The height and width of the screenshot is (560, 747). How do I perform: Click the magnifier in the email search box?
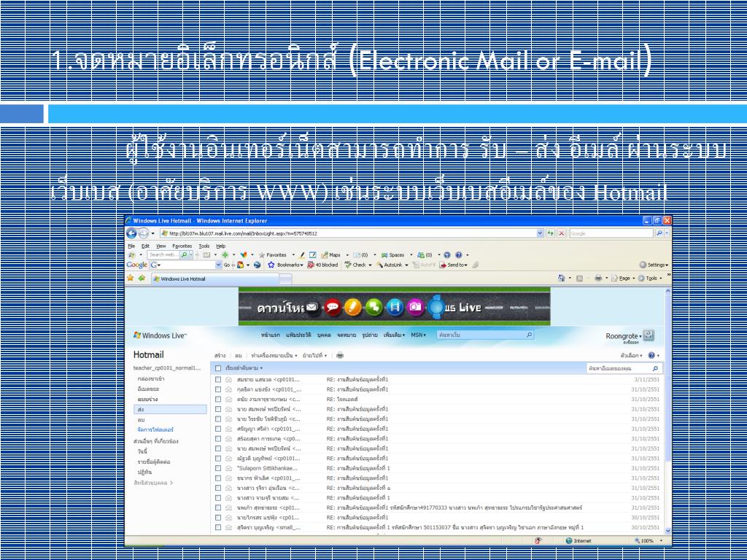(x=655, y=368)
